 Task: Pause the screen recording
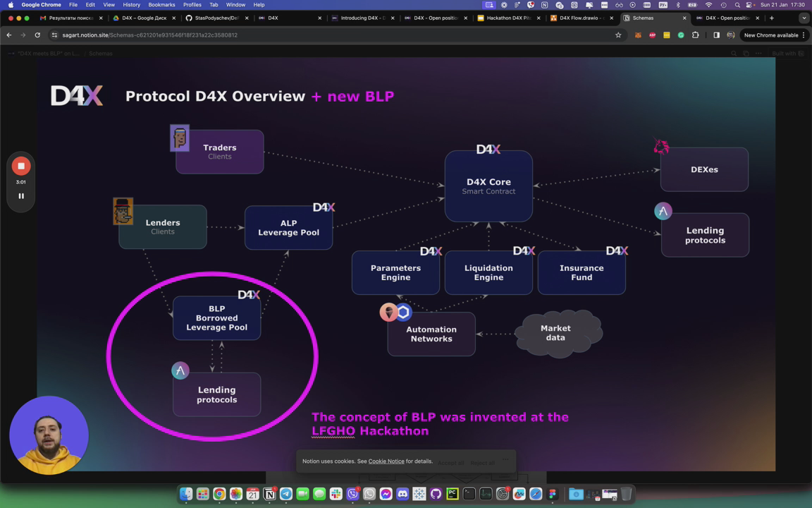(21, 196)
